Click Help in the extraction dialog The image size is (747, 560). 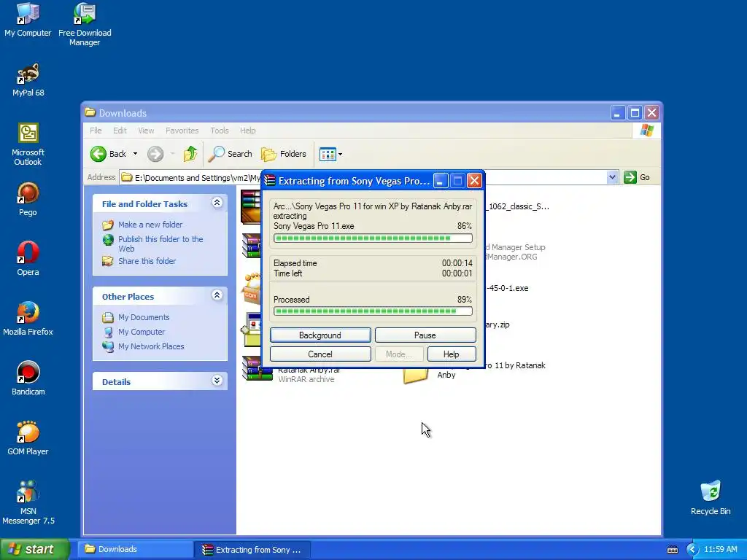pyautogui.click(x=451, y=354)
